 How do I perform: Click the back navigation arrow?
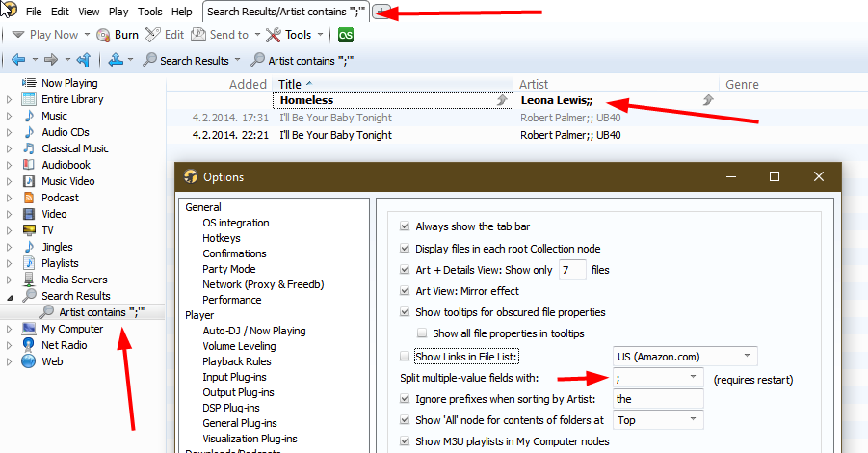pos(17,60)
